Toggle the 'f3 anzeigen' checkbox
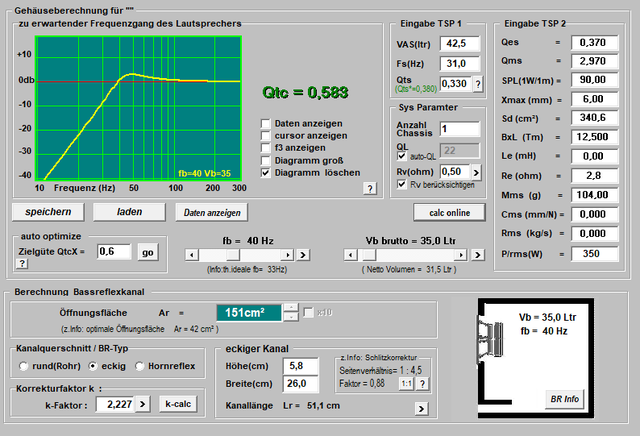The image size is (640, 436). (266, 148)
